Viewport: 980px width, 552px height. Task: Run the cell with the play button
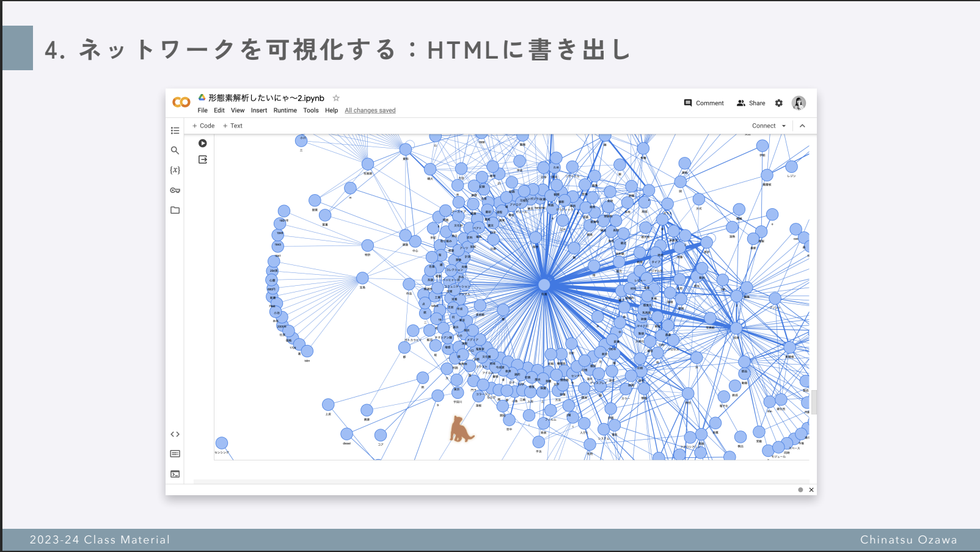pyautogui.click(x=203, y=143)
